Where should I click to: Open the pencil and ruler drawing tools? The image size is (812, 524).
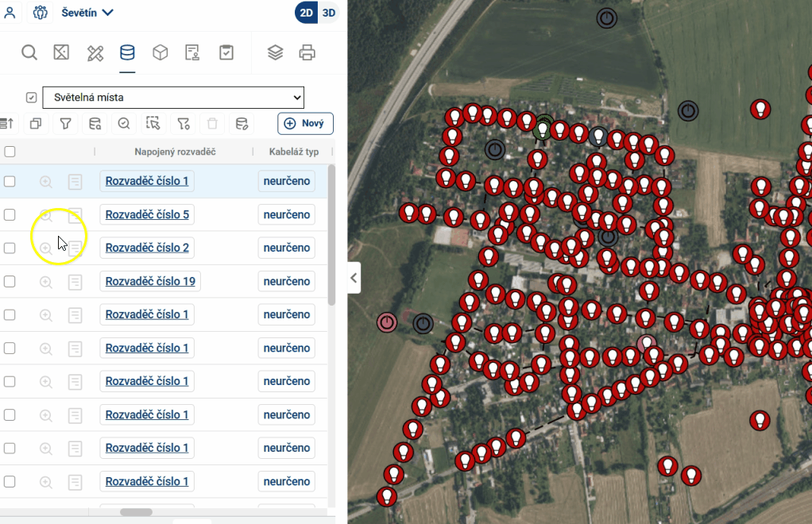pos(95,52)
